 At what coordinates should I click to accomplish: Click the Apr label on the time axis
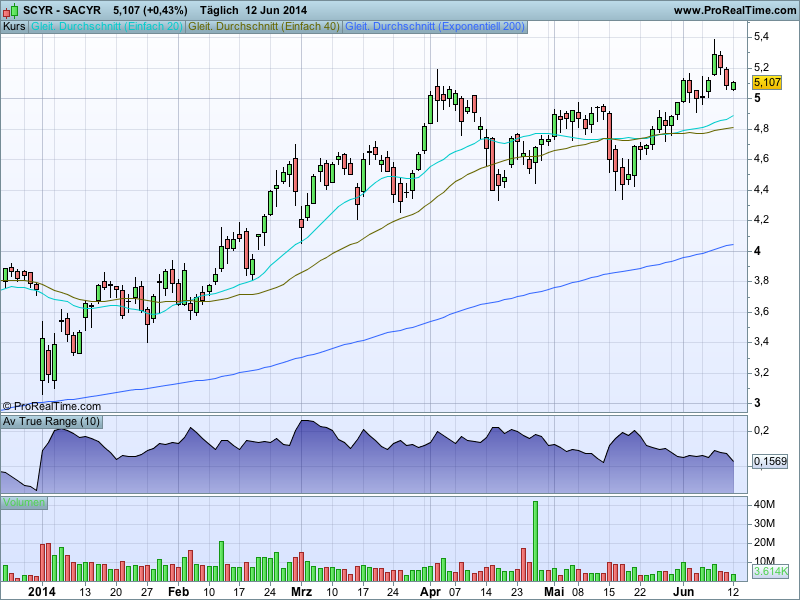tap(430, 592)
